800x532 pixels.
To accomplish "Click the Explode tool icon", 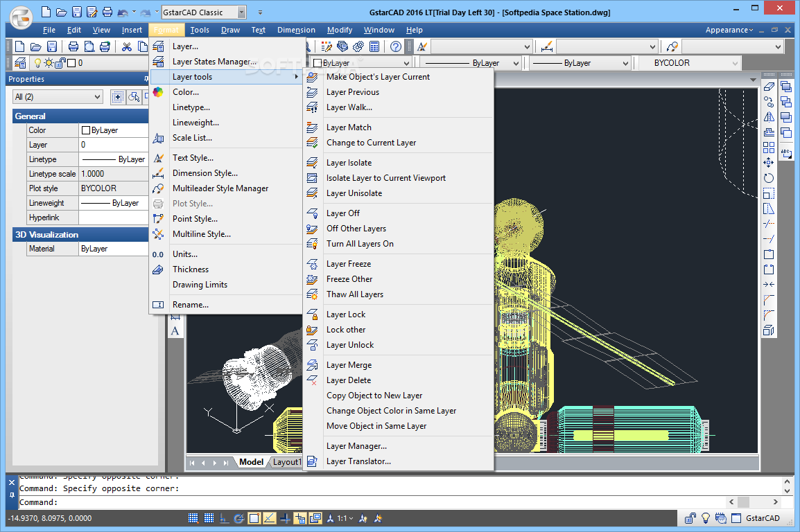I will (769, 330).
